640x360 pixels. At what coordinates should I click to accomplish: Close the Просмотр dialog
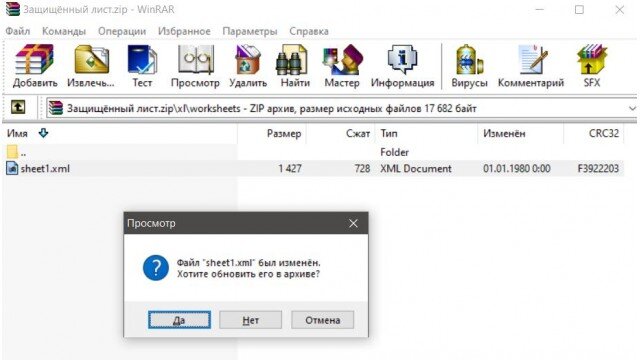(353, 223)
